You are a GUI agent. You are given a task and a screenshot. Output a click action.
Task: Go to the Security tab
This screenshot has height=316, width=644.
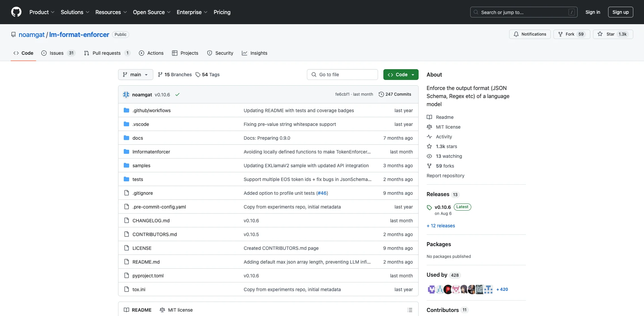[220, 53]
